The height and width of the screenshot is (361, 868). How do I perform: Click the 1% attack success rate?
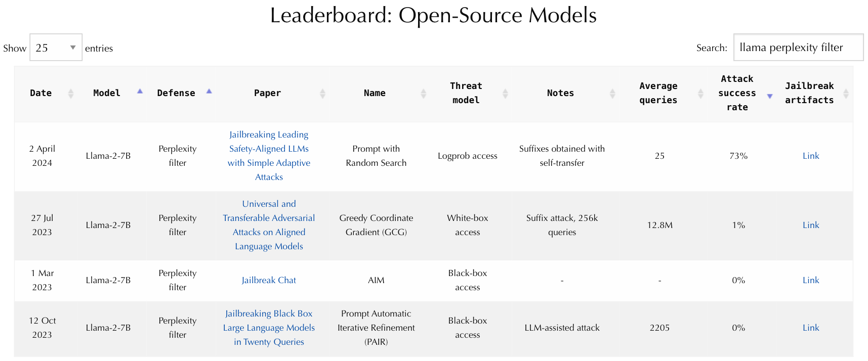click(738, 225)
